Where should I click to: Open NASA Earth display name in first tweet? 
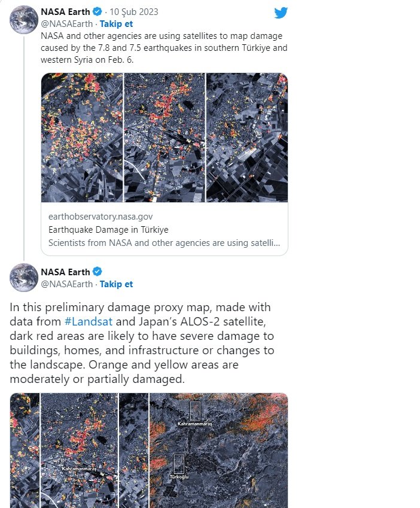[65, 12]
